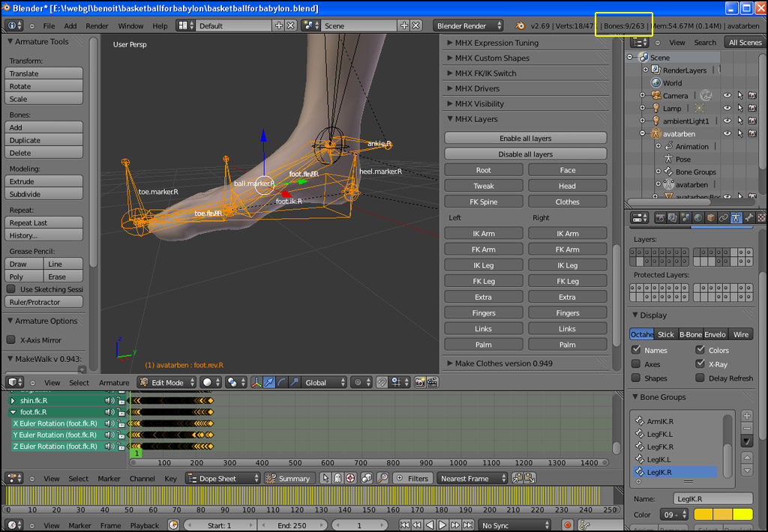The height and width of the screenshot is (532, 768).
Task: Uncheck the Colors display option
Action: [700, 350]
